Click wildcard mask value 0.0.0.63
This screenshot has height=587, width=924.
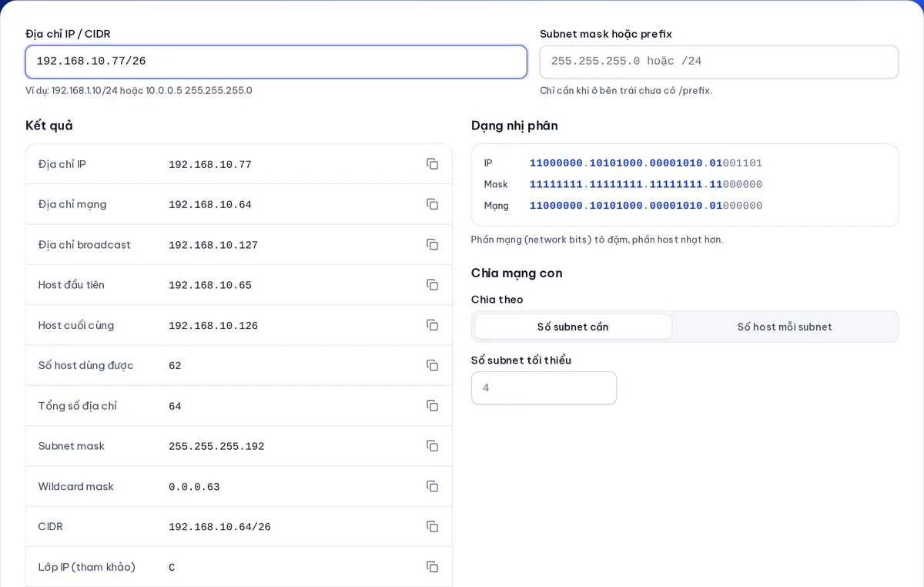point(194,487)
